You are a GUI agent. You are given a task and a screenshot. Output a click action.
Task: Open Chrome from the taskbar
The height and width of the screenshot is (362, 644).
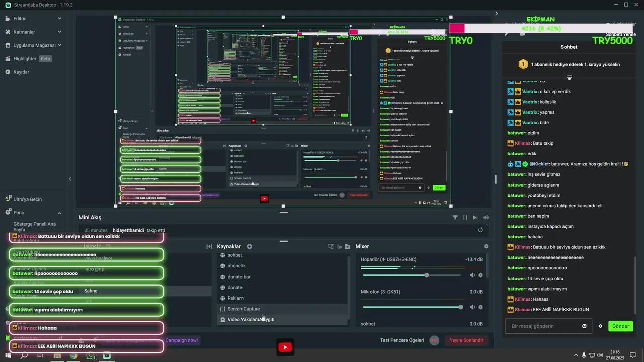(x=74, y=355)
